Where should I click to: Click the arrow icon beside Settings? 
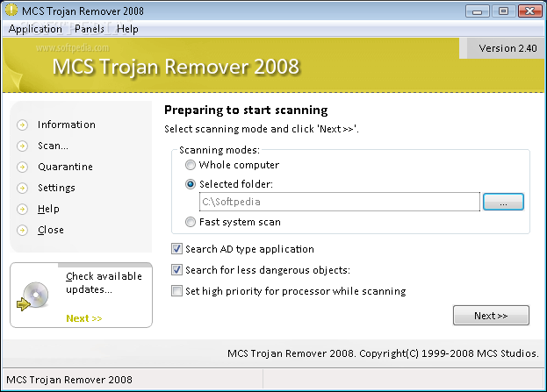tap(22, 188)
